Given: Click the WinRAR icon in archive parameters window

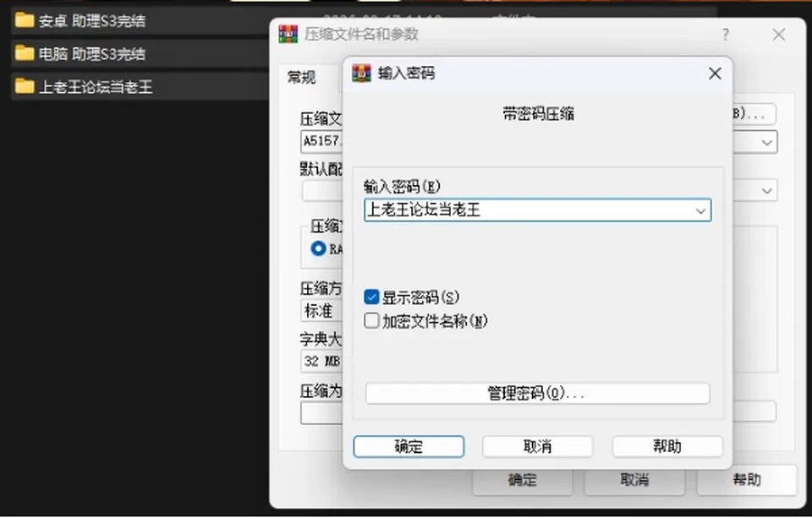Looking at the screenshot, I should [x=288, y=34].
